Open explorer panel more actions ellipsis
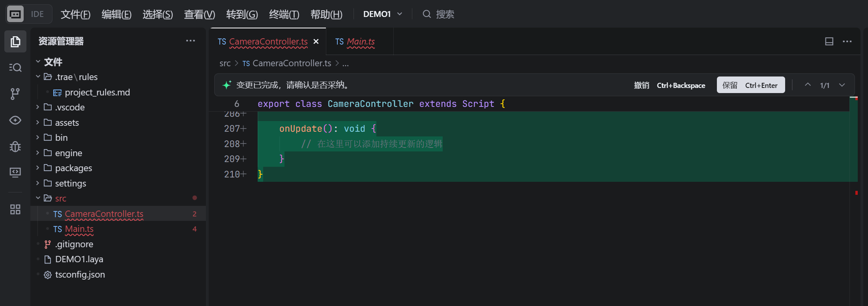 pyautogui.click(x=191, y=41)
